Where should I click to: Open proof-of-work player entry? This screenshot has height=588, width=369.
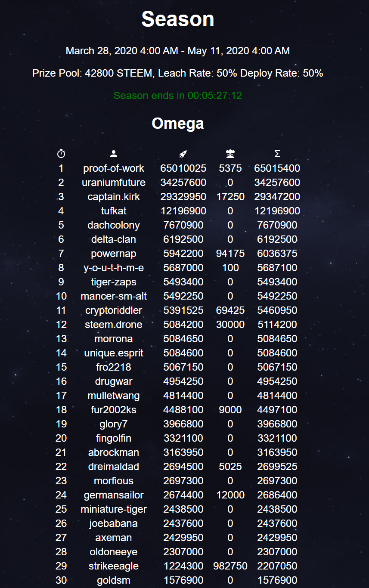(x=114, y=168)
